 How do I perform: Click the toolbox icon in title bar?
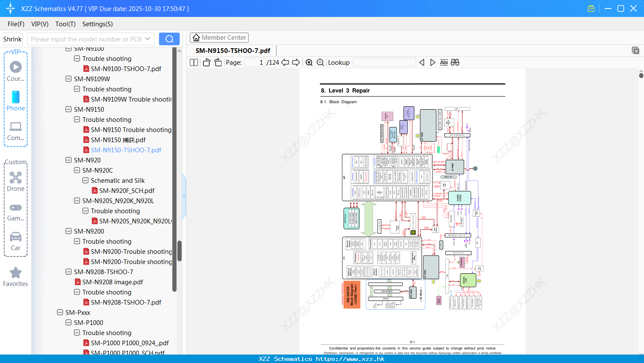click(591, 8)
